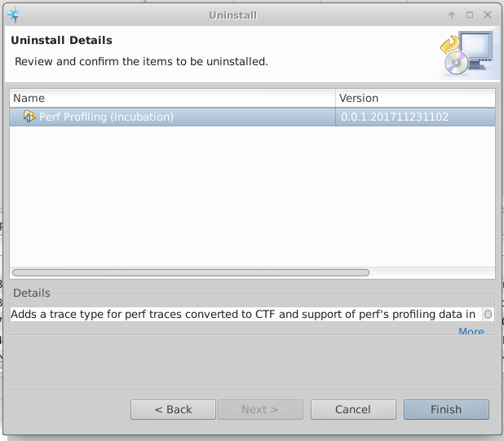Click the Next > button
This screenshot has height=441, width=504.
pyautogui.click(x=259, y=409)
